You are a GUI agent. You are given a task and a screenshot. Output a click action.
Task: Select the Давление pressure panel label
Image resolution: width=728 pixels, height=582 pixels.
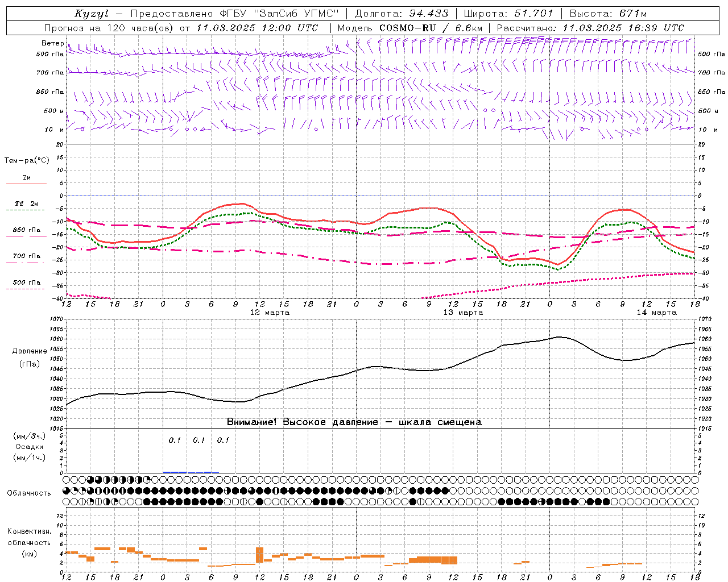(30, 351)
